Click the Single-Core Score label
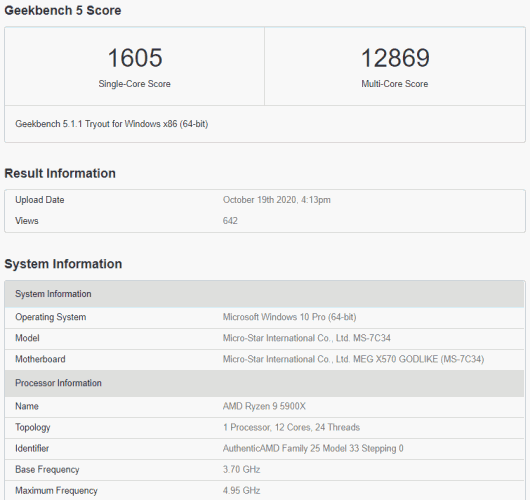 pos(134,84)
